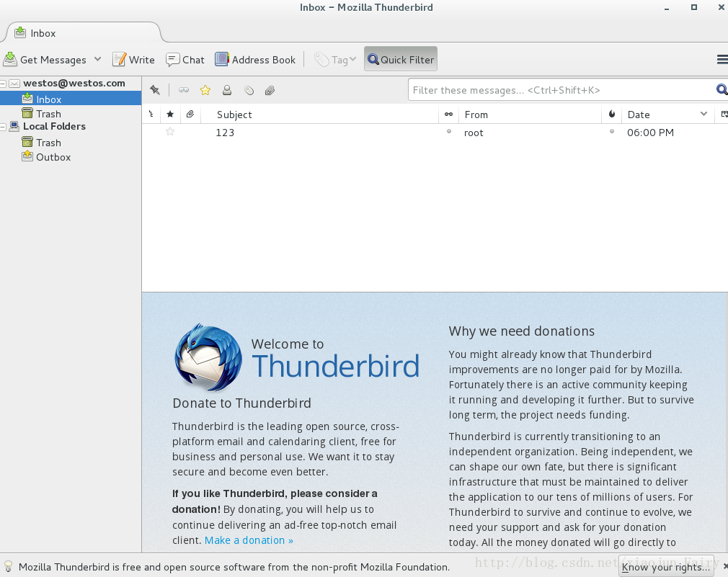Toggle the starred messages filter
Viewport: 728px width, 577px height.
(205, 90)
